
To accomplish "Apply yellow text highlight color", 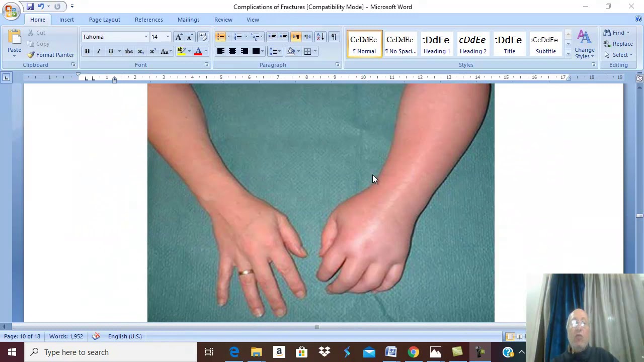I will click(x=181, y=51).
